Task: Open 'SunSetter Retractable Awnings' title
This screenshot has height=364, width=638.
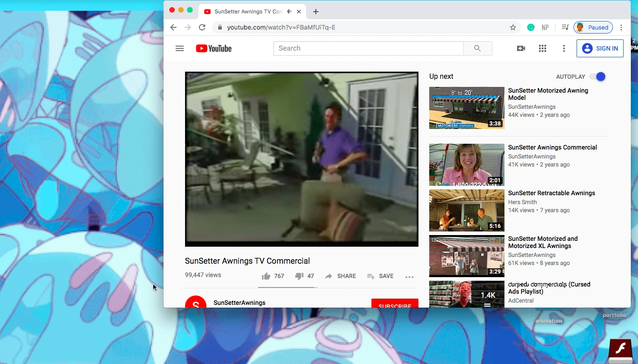Action: 552,193
